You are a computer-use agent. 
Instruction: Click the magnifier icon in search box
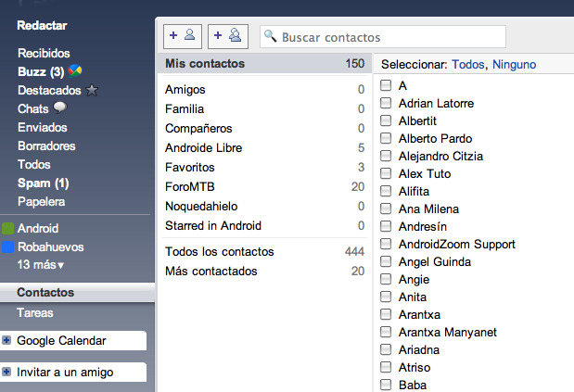click(x=271, y=37)
